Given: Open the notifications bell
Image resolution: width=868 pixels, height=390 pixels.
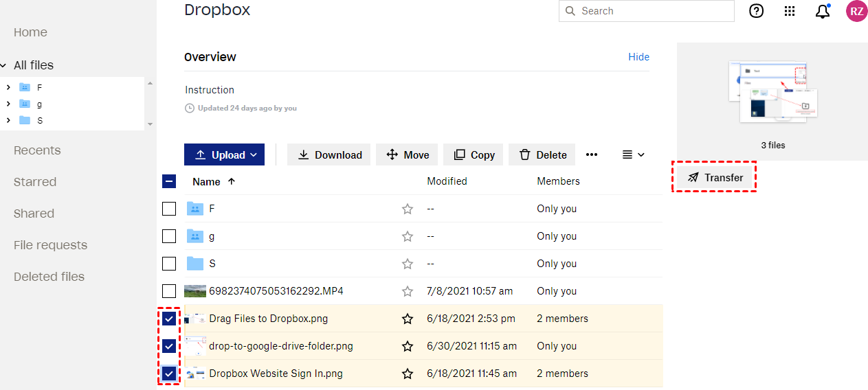Looking at the screenshot, I should pos(823,11).
